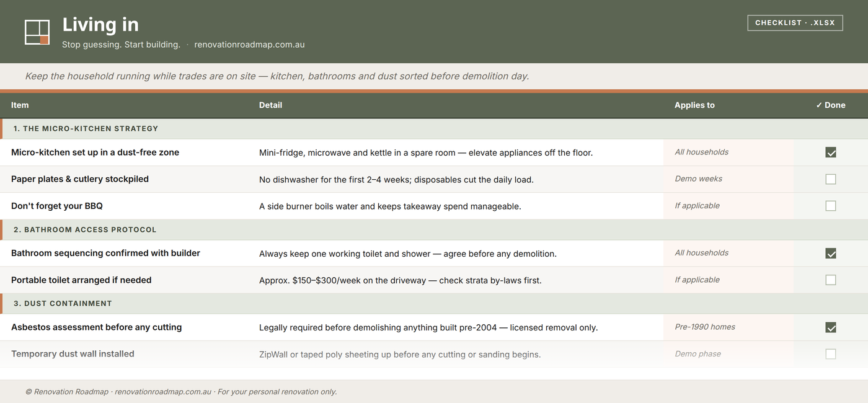
Task: Click the Detail column header
Action: click(270, 105)
